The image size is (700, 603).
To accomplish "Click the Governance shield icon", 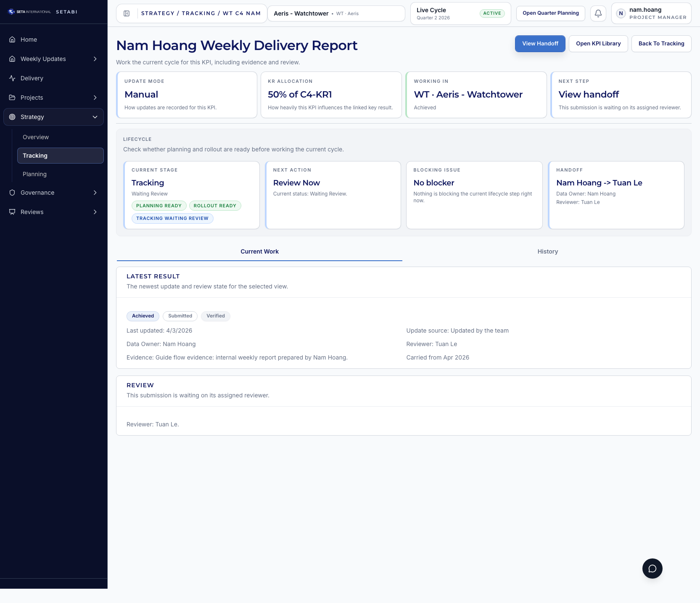I will 12,193.
